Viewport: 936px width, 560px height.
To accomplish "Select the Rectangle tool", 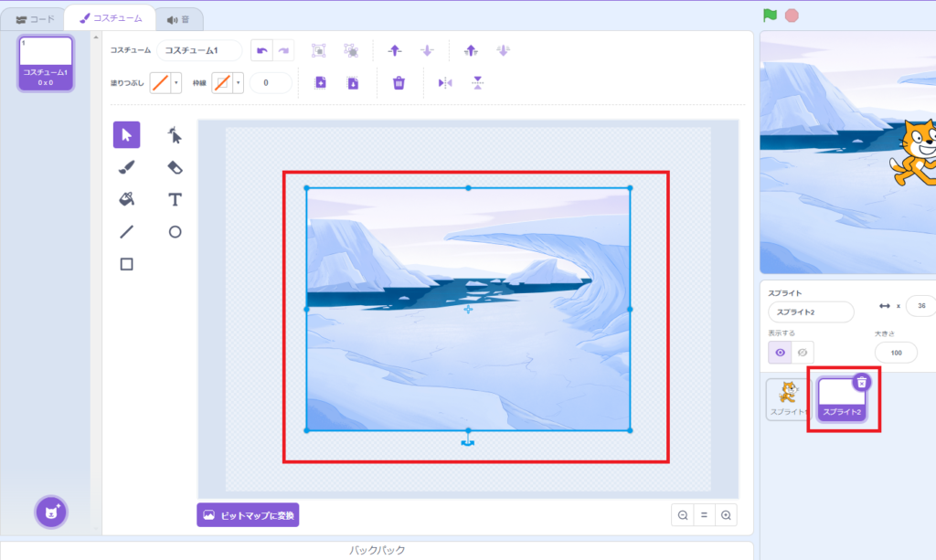I will coord(127,264).
